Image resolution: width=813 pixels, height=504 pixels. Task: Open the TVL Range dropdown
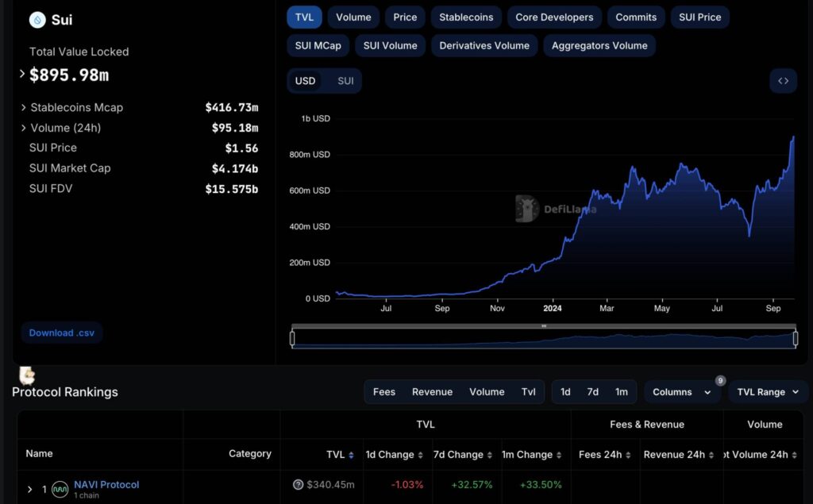tap(768, 392)
